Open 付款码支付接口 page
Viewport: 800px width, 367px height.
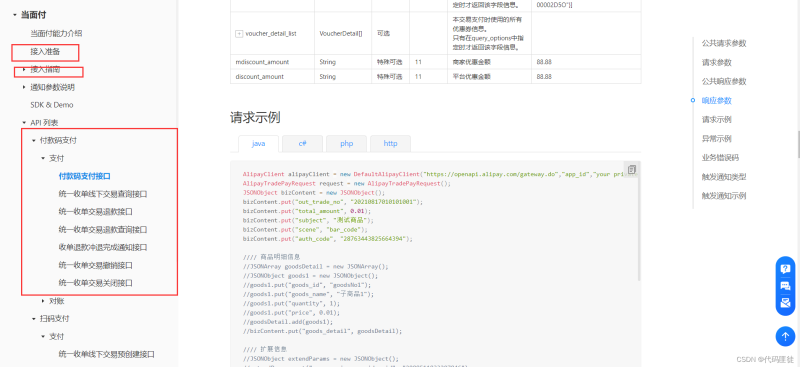tap(85, 176)
